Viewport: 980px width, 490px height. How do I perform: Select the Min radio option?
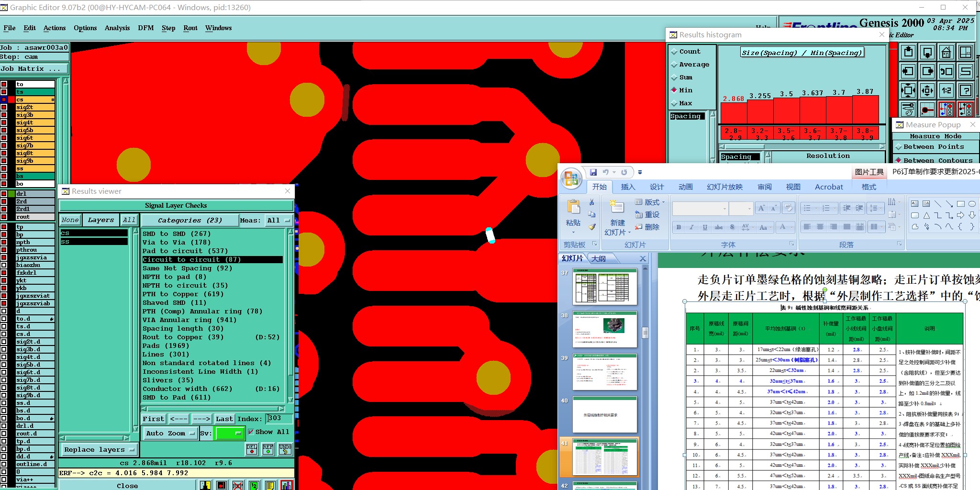682,90
